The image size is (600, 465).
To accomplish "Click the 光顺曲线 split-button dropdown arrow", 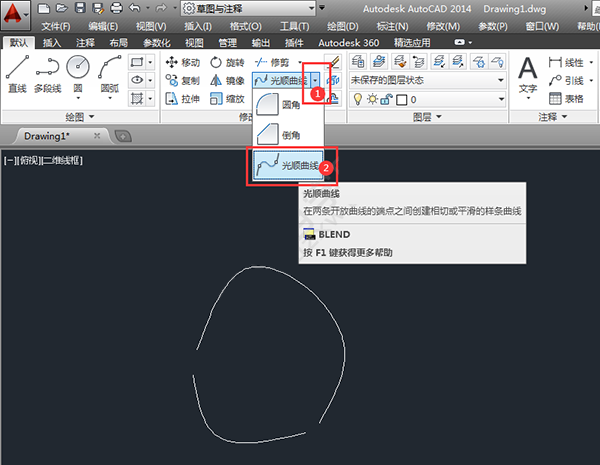I will [315, 80].
